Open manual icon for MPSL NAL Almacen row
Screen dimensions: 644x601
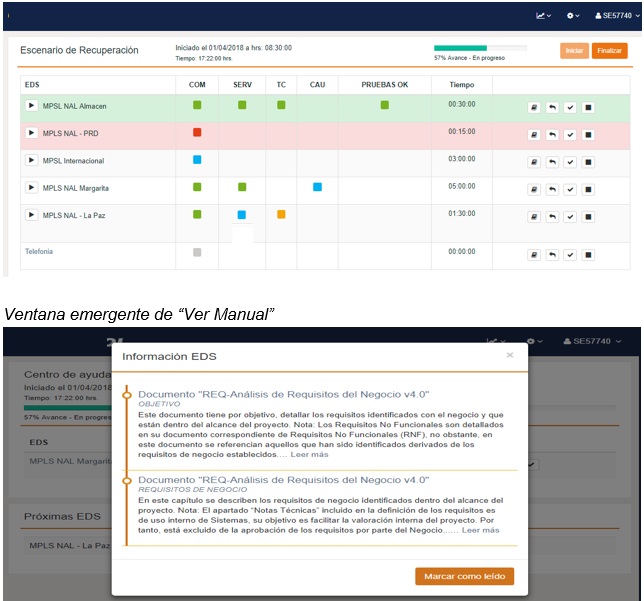point(534,107)
